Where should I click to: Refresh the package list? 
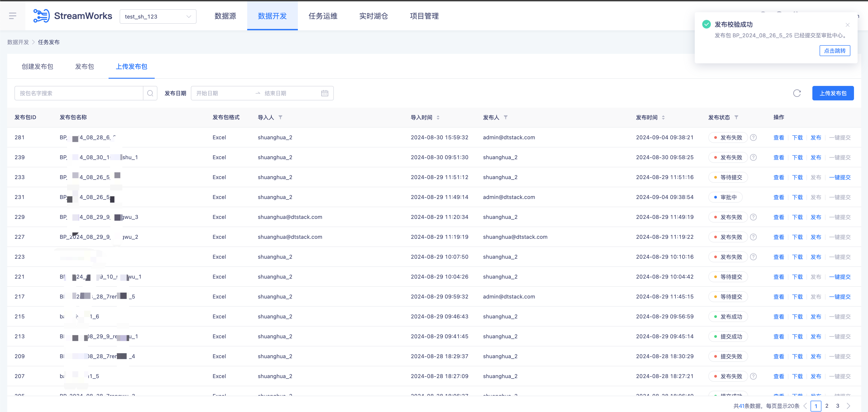797,93
